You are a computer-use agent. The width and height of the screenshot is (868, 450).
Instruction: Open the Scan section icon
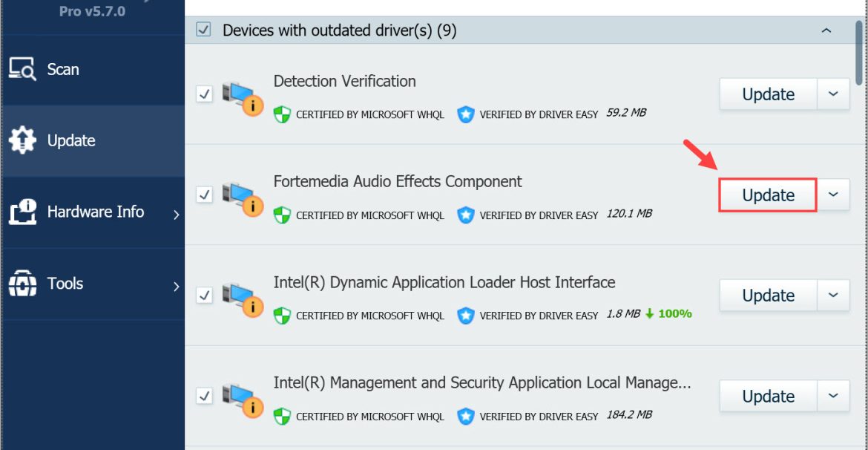click(23, 69)
